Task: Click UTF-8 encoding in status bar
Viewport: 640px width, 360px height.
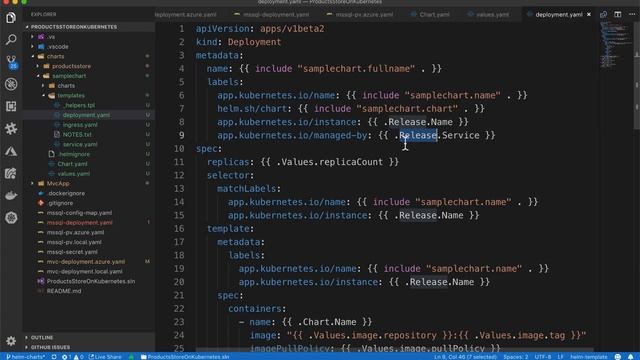Action: tap(542, 357)
